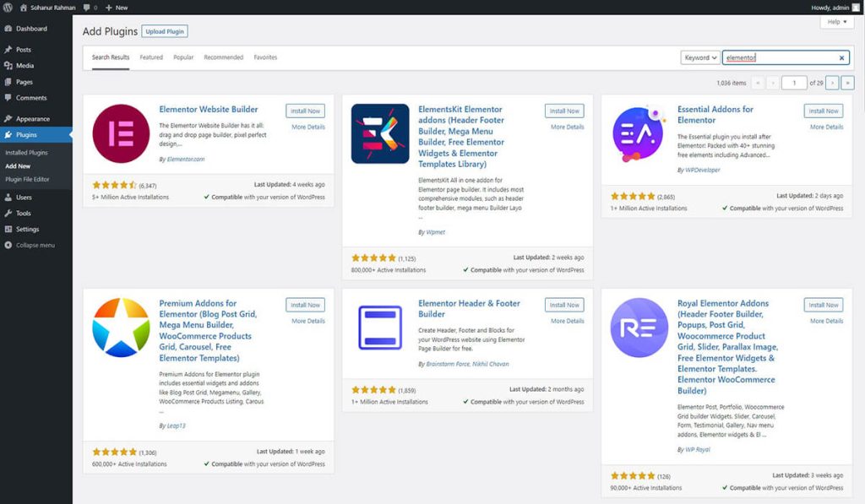The width and height of the screenshot is (865, 504).
Task: Click the Posts pin icon in the sidebar
Action: (x=8, y=49)
